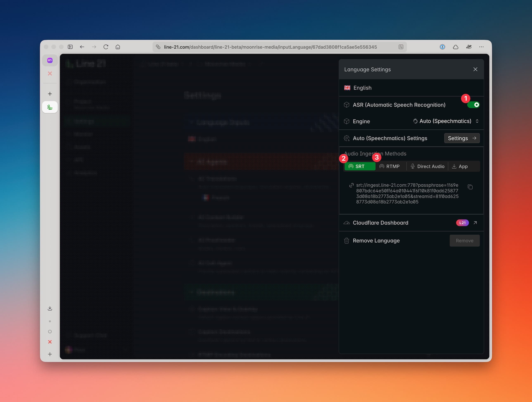Click the home icon in toolbar
Screen dimensions: 532x402
(x=118, y=47)
